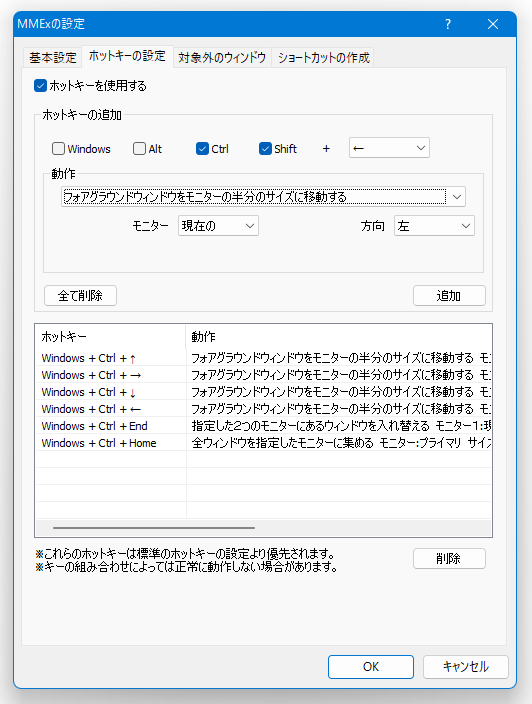Select the Windows + Ctrl + ↓ row
This screenshot has height=704, width=532.
(263, 392)
